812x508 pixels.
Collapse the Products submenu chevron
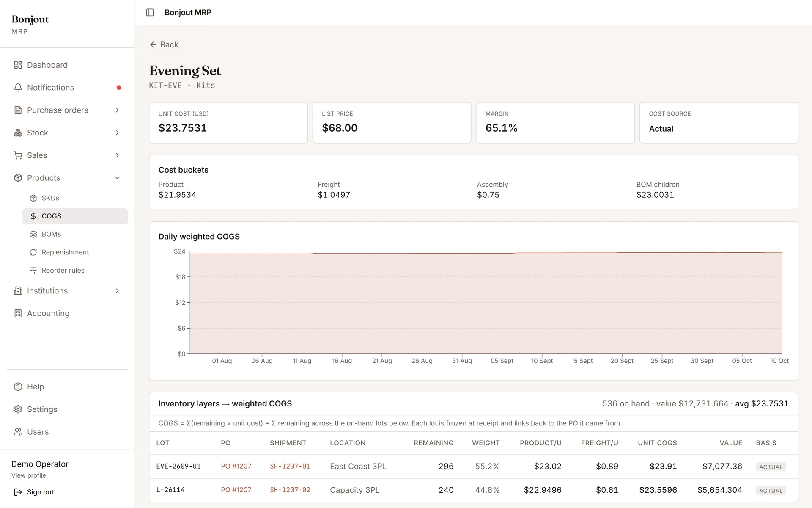[117, 178]
